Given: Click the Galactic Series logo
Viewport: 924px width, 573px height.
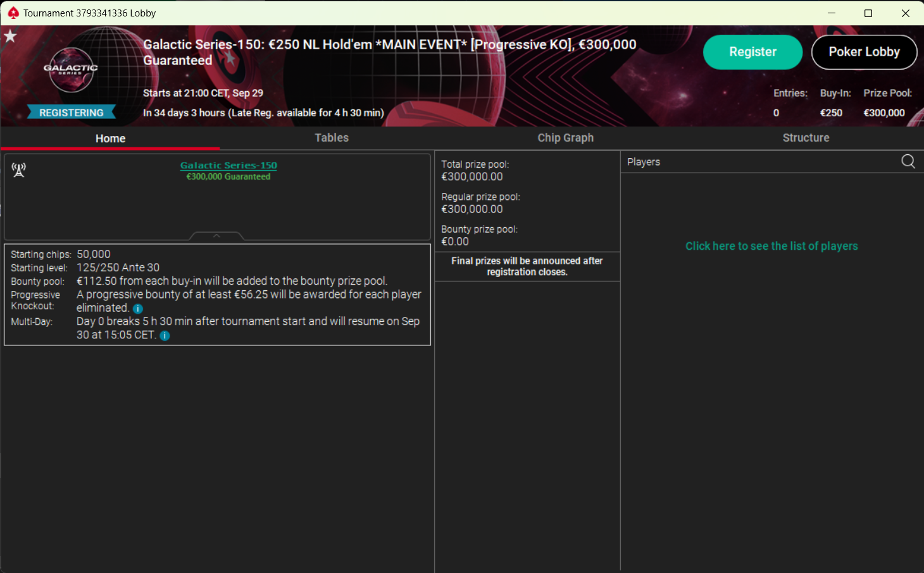Looking at the screenshot, I should [71, 70].
